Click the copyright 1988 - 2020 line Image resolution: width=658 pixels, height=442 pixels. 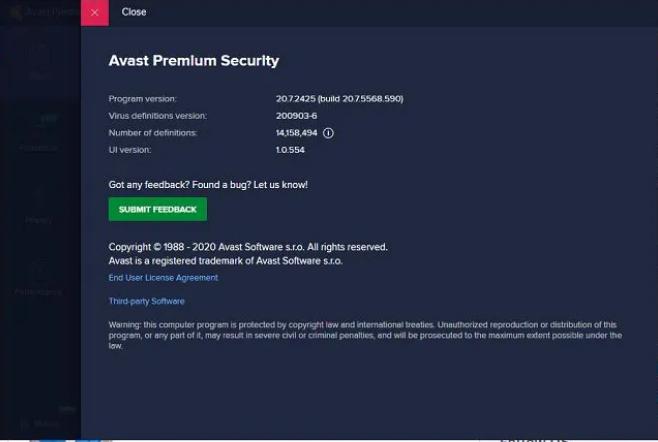(x=247, y=247)
